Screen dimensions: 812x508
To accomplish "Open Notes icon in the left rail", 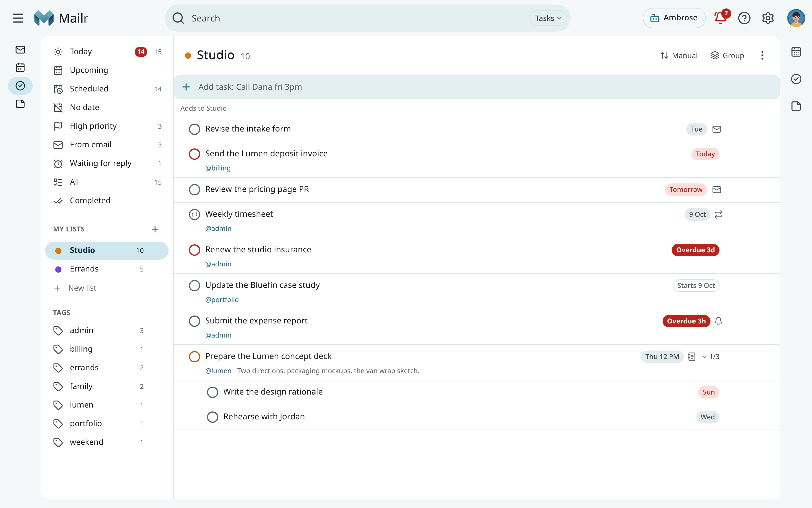I will tap(20, 104).
